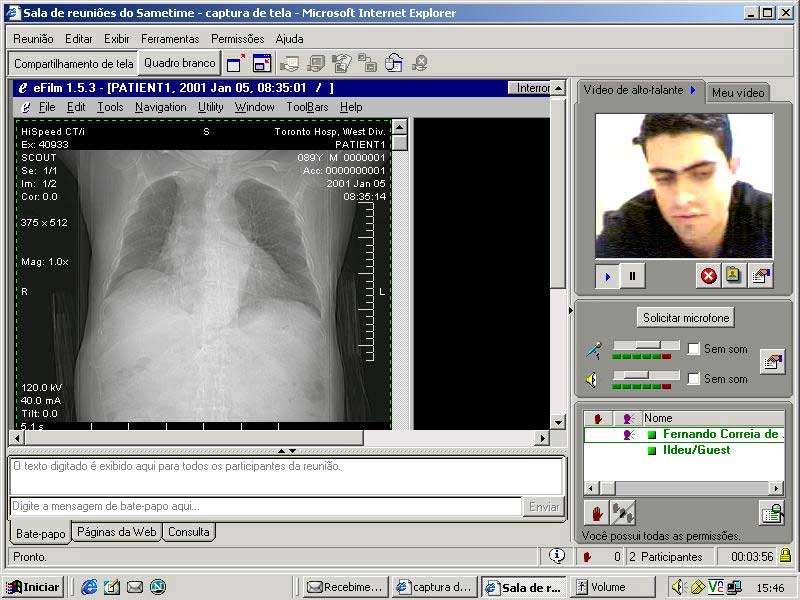This screenshot has width=800, height=600.
Task: Select Meu vídeo tab
Action: pos(738,93)
